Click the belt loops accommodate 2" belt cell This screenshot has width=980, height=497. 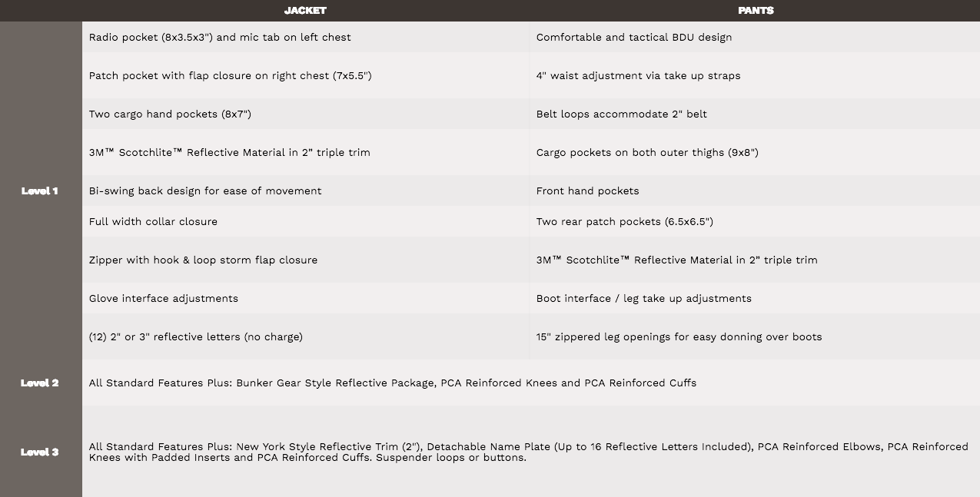point(621,114)
